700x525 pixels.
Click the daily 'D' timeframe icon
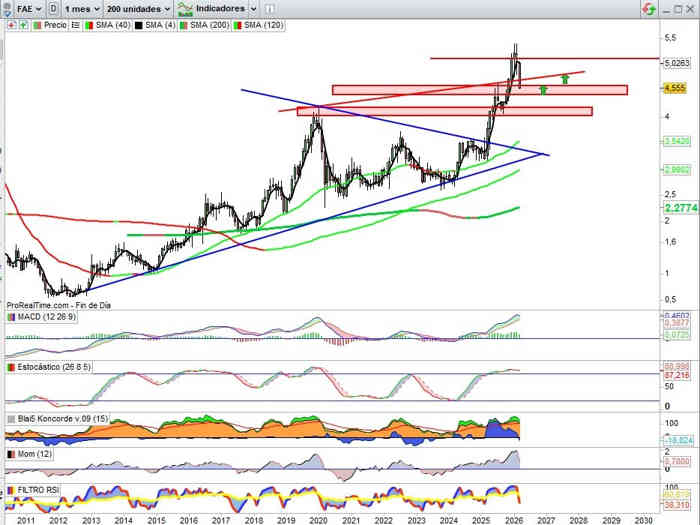click(52, 8)
